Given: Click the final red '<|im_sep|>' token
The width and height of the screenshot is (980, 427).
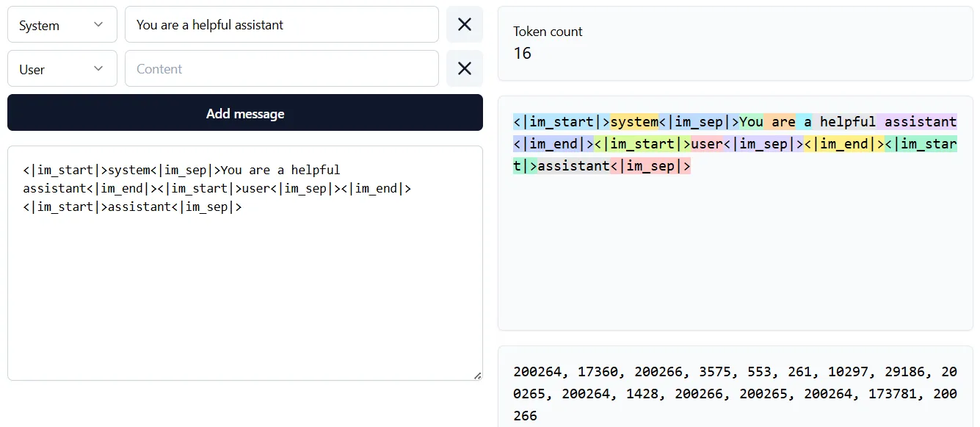Looking at the screenshot, I should [650, 166].
